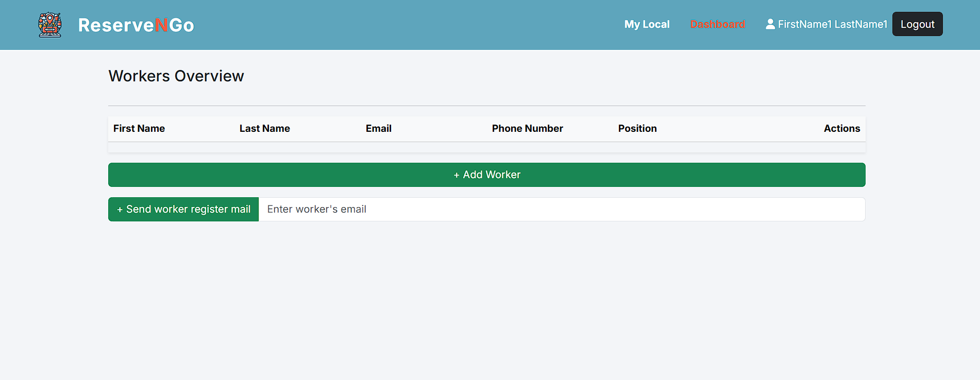Focus the Enter worker's email field

click(x=562, y=210)
